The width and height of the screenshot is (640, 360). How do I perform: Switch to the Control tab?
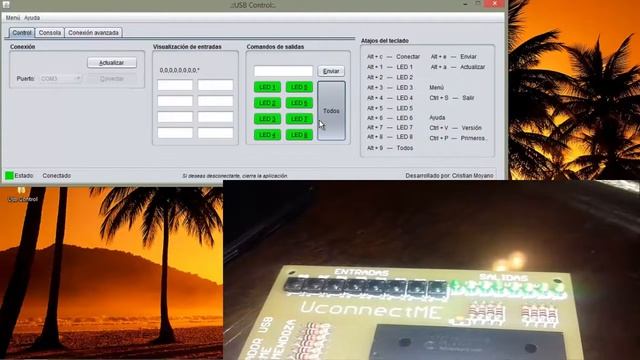point(22,33)
